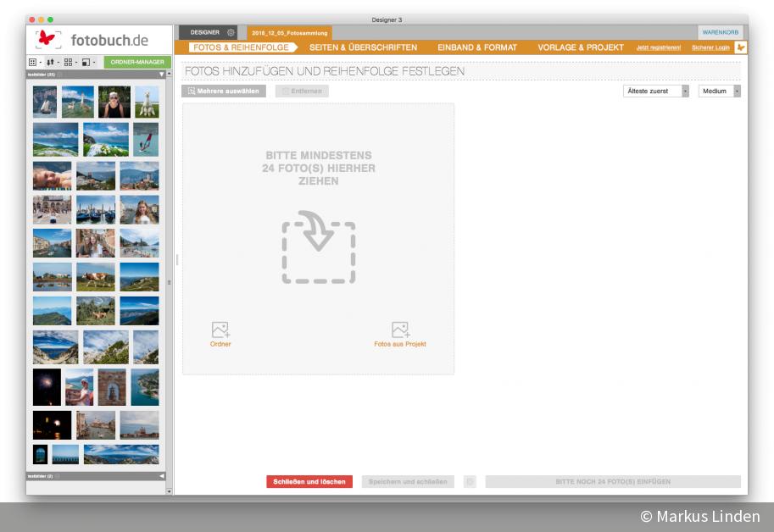Toggle the Mehrere auswählen multi-select mode
This screenshot has width=774, height=532.
[x=224, y=91]
